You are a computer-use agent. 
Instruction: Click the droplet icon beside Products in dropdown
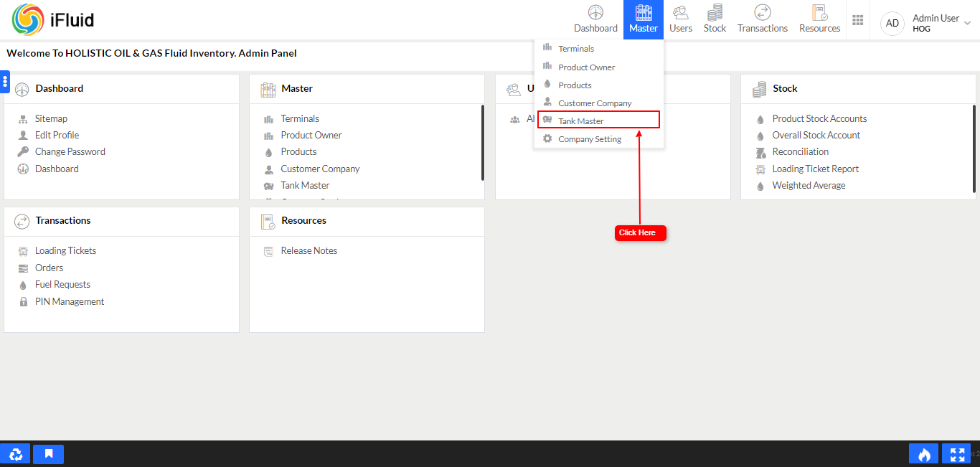547,85
